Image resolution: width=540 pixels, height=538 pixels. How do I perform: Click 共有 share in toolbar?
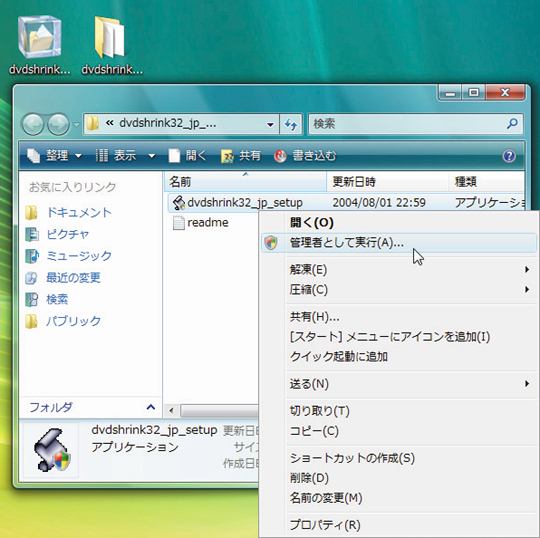(x=240, y=156)
